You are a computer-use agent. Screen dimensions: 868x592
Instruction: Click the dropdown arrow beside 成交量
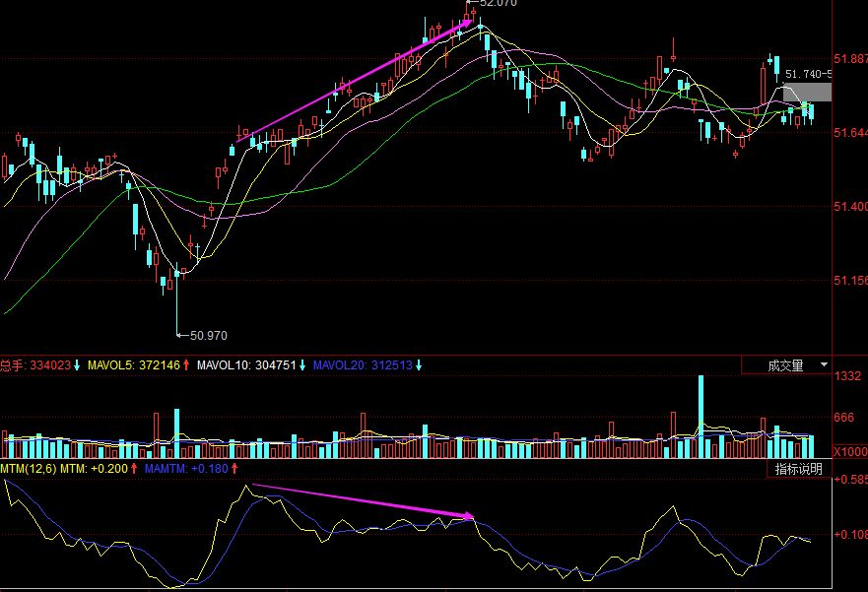coord(823,365)
